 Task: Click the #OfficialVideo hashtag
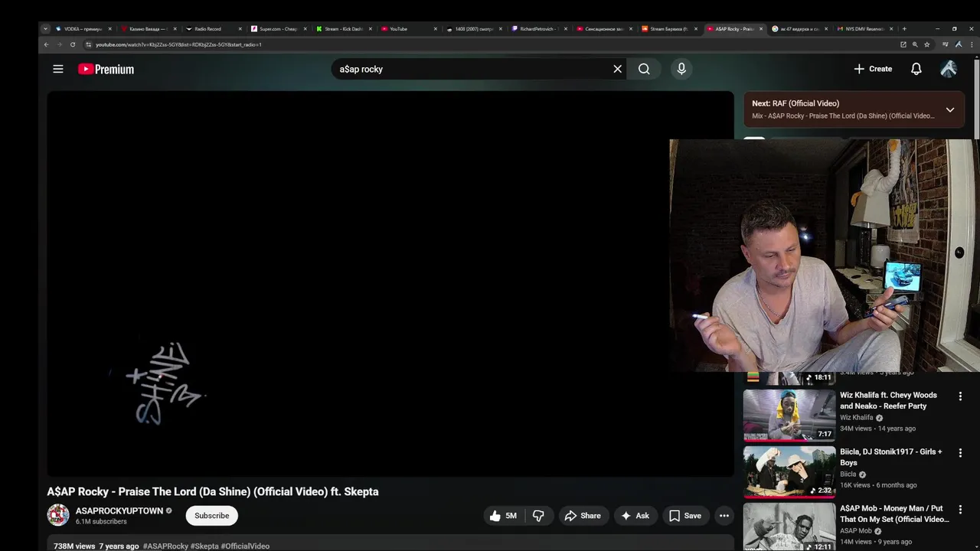click(245, 546)
